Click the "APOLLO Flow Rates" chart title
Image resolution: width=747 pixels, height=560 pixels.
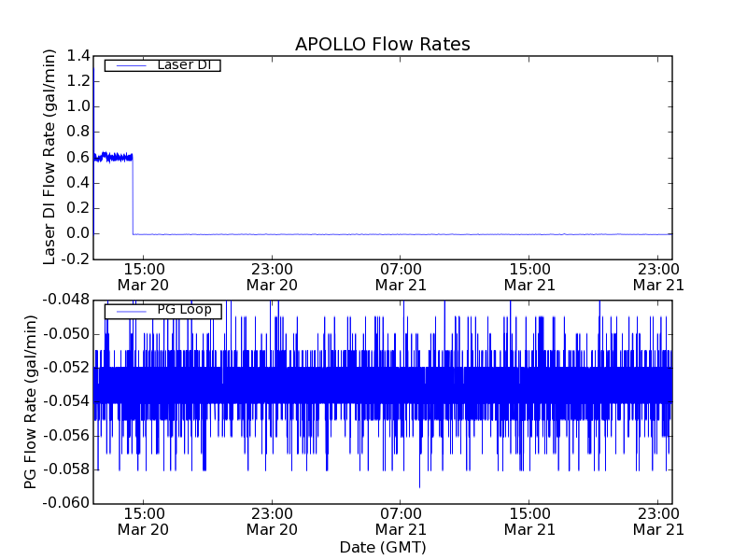coord(382,44)
